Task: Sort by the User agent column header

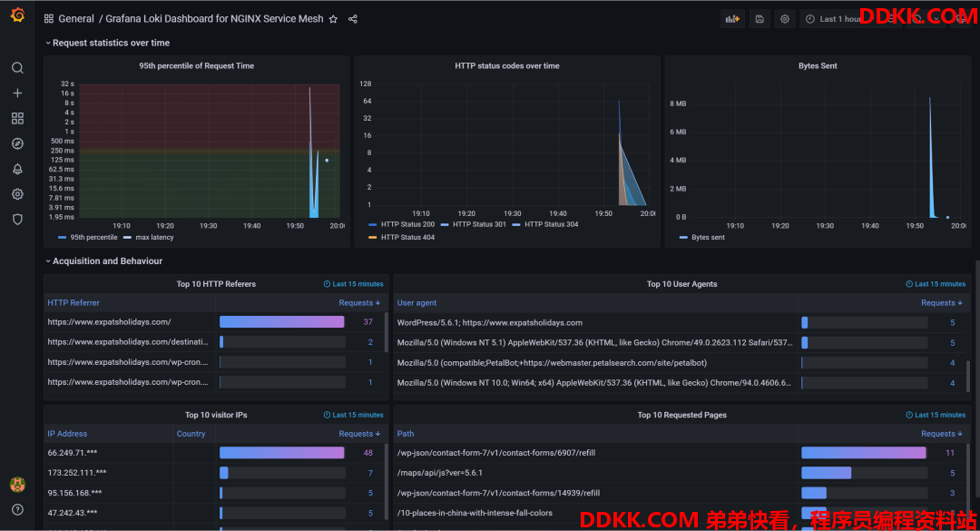Action: [x=416, y=303]
